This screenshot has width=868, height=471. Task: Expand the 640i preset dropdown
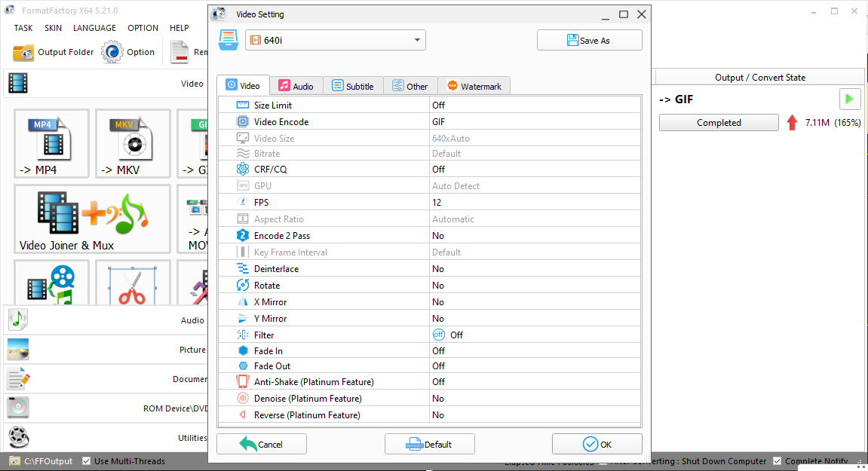pyautogui.click(x=417, y=40)
